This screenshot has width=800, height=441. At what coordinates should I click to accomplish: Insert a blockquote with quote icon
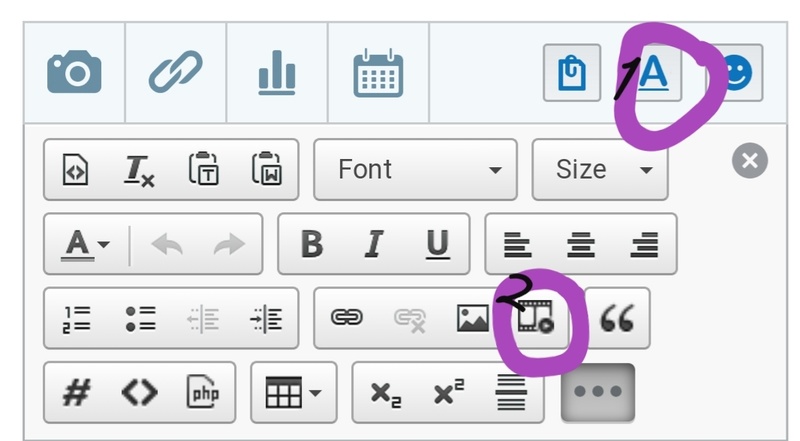(x=616, y=318)
